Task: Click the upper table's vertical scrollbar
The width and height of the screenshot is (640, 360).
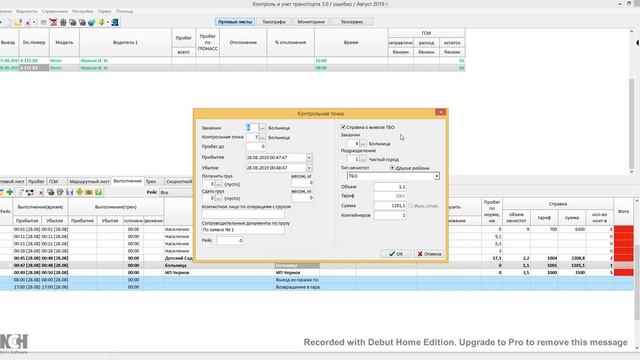Action: coord(631,102)
